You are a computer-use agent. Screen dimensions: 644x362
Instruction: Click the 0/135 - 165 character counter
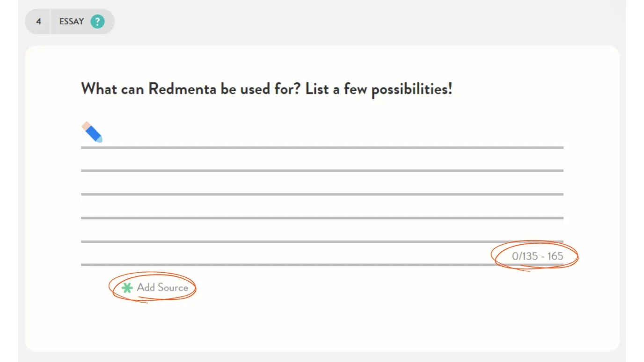[537, 256]
